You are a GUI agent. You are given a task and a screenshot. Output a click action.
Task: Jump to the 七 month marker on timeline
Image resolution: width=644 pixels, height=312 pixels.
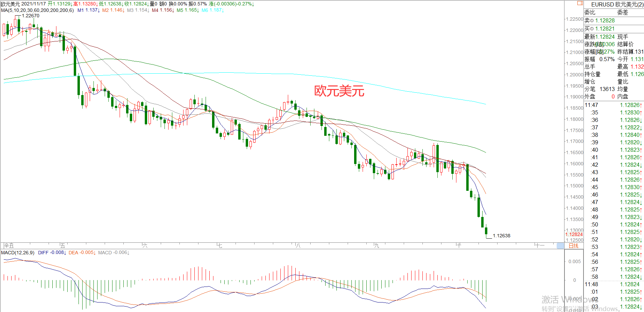click(x=220, y=245)
